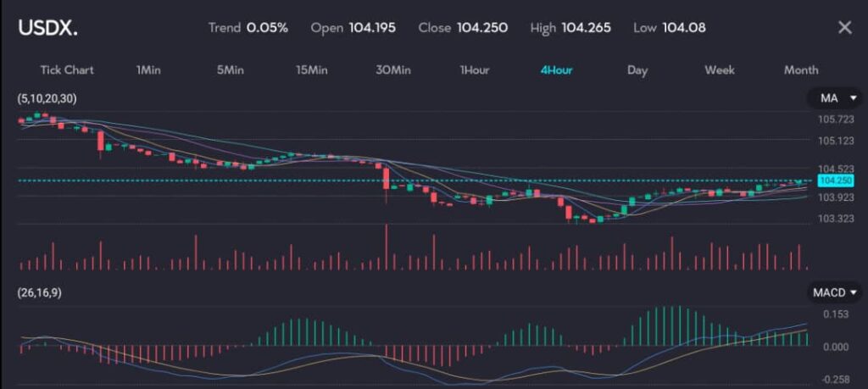The width and height of the screenshot is (868, 389).
Task: Open the MA indicator dropdown
Action: 834,99
